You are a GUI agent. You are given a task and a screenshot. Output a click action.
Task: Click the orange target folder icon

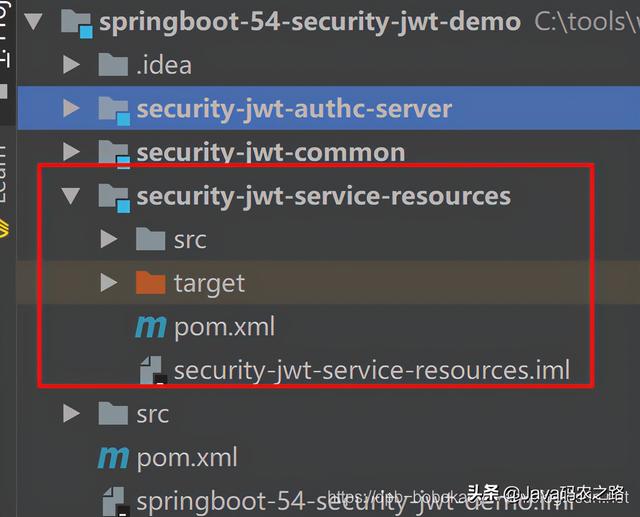(151, 282)
